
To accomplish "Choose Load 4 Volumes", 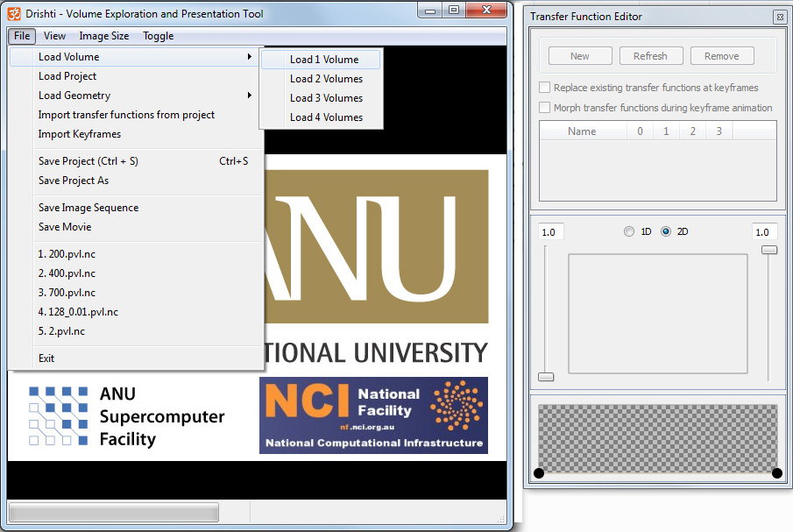I will [x=321, y=117].
